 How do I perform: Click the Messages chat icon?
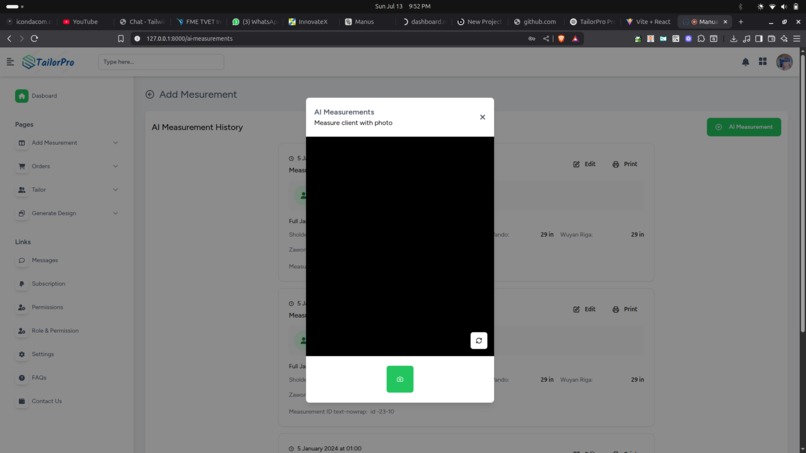tap(22, 260)
